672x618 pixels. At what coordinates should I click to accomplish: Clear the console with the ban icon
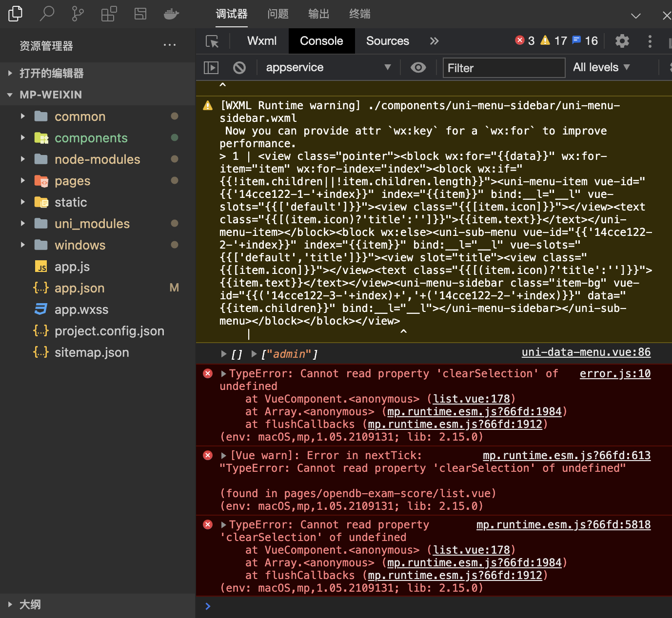[x=239, y=67]
